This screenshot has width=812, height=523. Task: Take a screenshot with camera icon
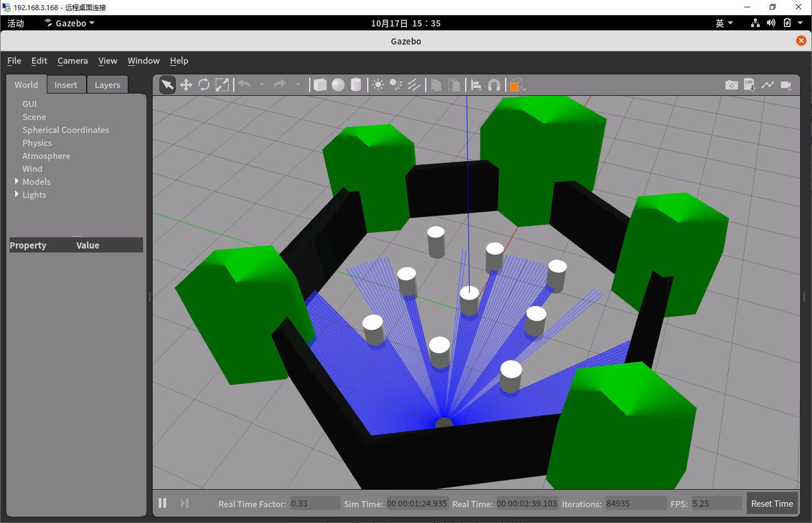pyautogui.click(x=731, y=85)
